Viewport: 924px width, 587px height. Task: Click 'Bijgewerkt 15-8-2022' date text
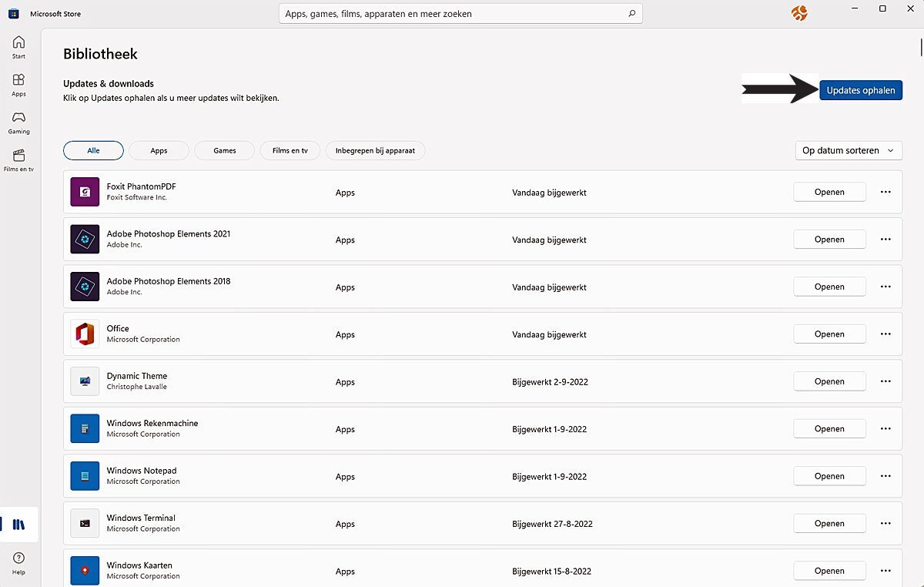(x=552, y=572)
